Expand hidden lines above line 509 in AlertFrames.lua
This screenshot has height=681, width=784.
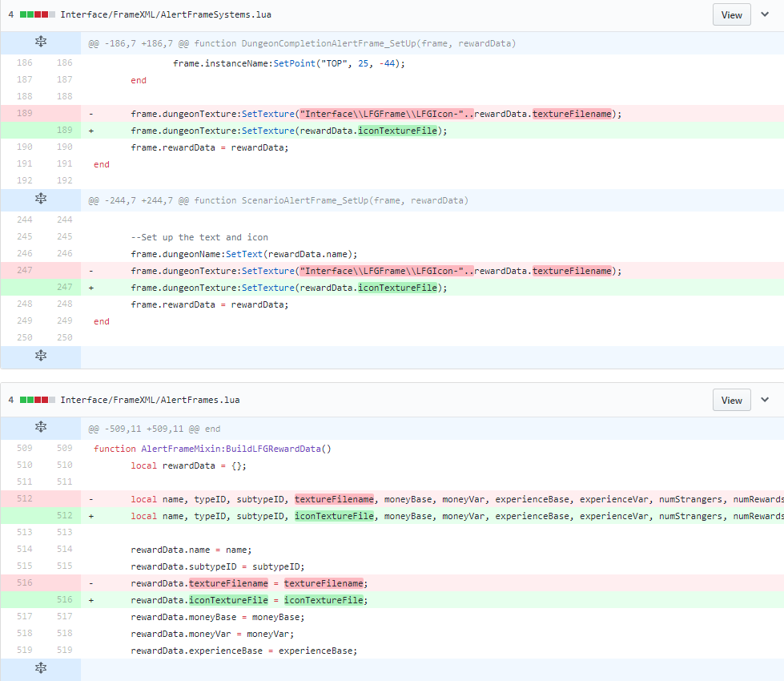point(41,427)
